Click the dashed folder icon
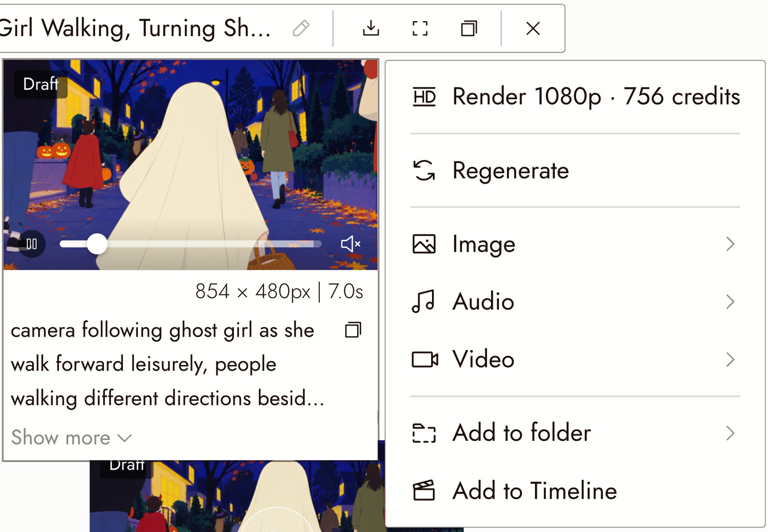Image resolution: width=768 pixels, height=532 pixels. point(424,433)
